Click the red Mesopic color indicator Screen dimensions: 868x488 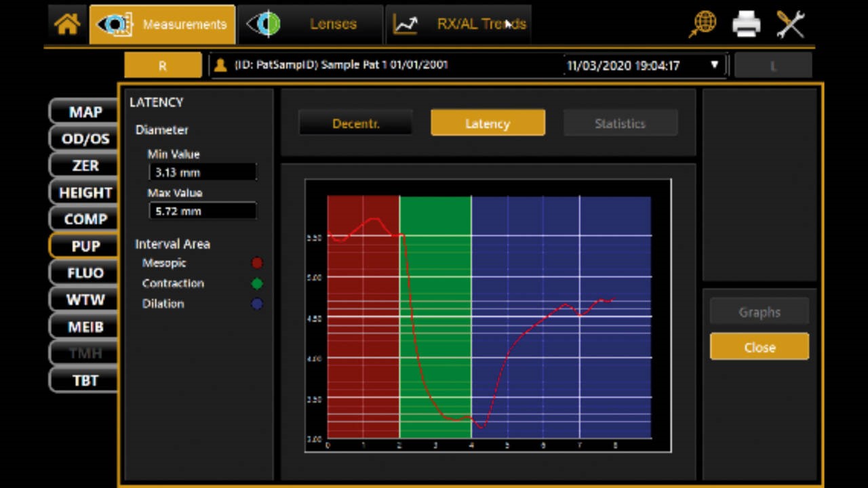[x=257, y=263]
